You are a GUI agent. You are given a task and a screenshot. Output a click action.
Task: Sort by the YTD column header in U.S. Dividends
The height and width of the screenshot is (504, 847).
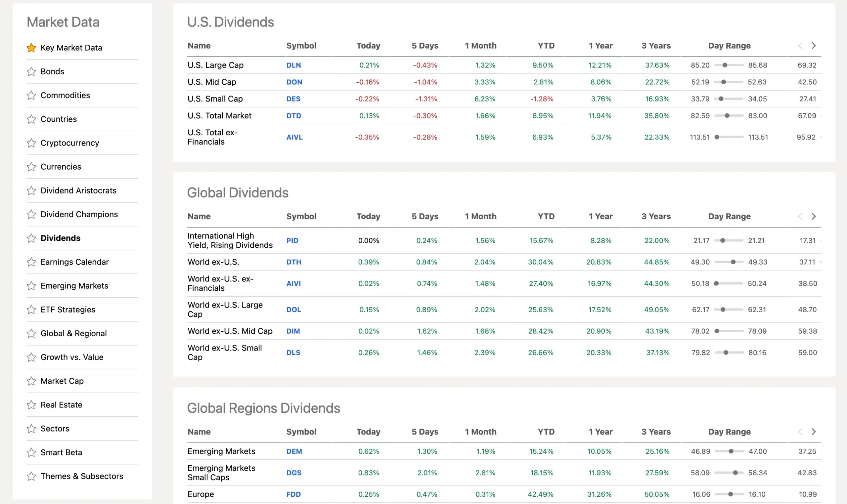coord(546,46)
